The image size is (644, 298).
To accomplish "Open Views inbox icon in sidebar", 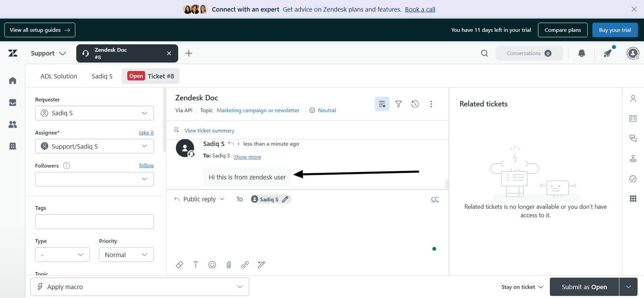I will point(13,103).
